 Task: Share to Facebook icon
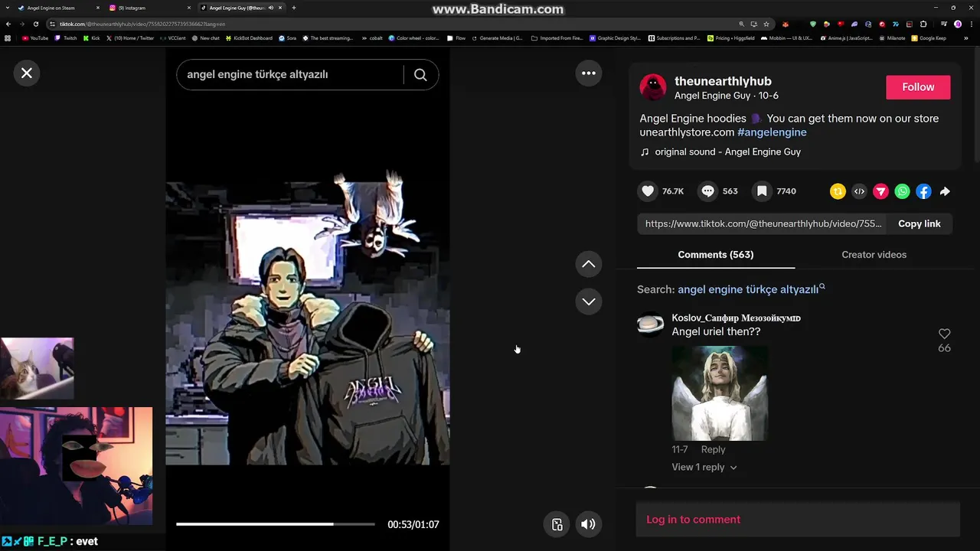click(923, 191)
